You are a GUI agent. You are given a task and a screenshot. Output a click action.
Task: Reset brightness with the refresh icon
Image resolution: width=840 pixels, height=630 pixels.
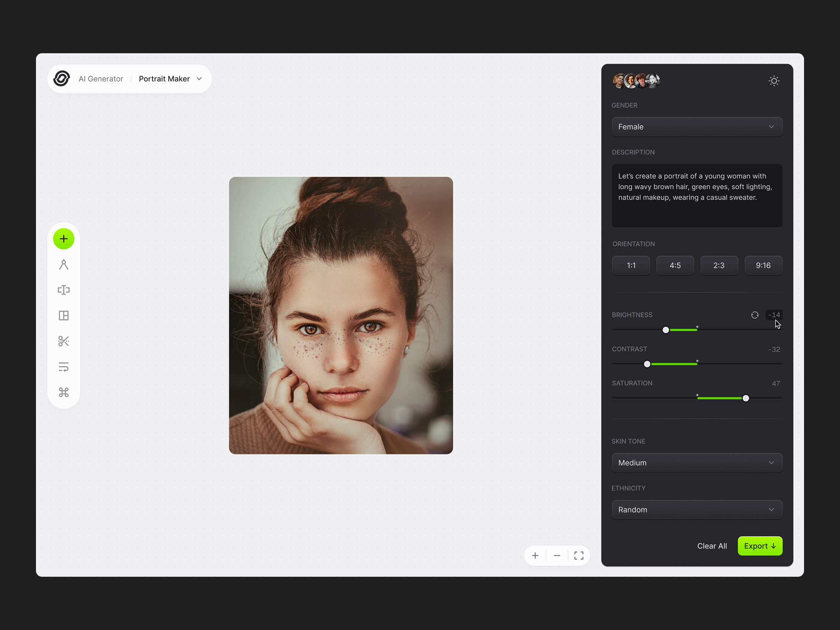point(754,315)
